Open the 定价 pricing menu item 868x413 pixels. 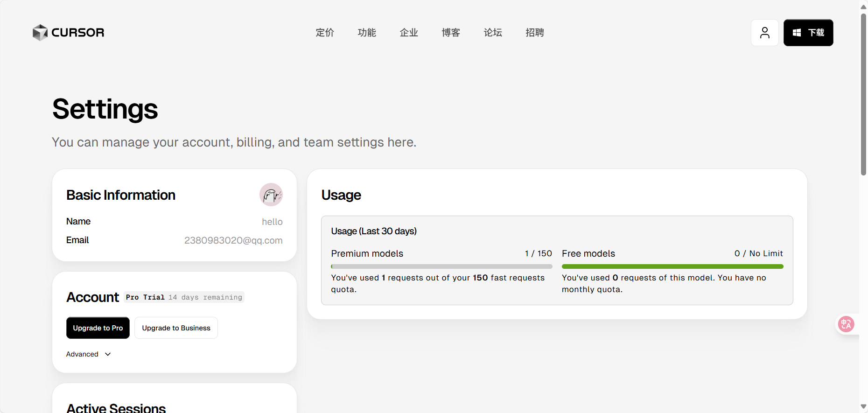pyautogui.click(x=325, y=33)
